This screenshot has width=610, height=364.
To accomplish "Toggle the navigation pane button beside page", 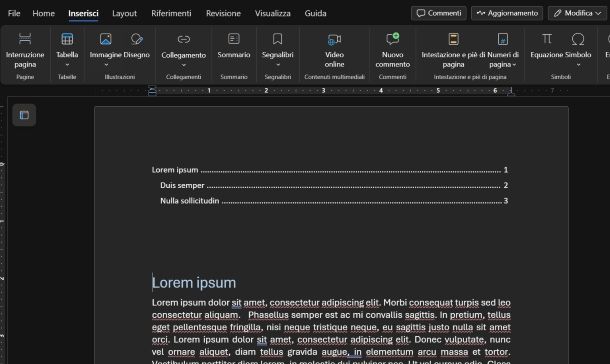I will tap(24, 115).
